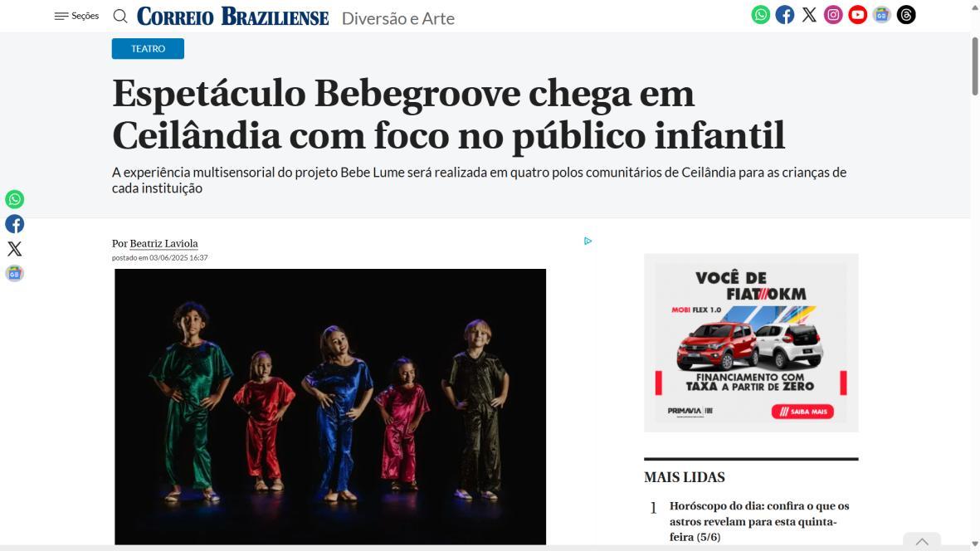Open Threads icon in header
980x551 pixels.
(906, 15)
